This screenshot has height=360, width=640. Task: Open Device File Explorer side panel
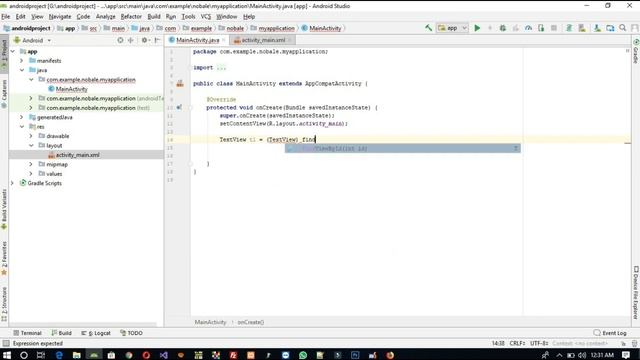point(636,293)
